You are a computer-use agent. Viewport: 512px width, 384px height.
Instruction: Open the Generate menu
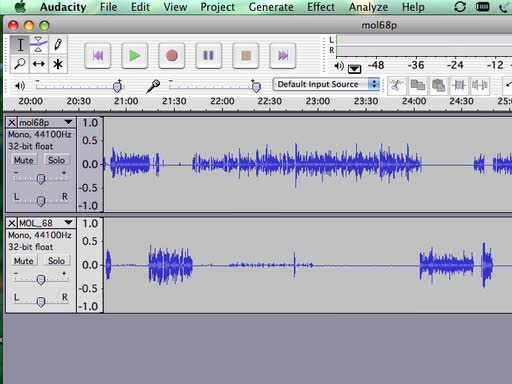271,7
